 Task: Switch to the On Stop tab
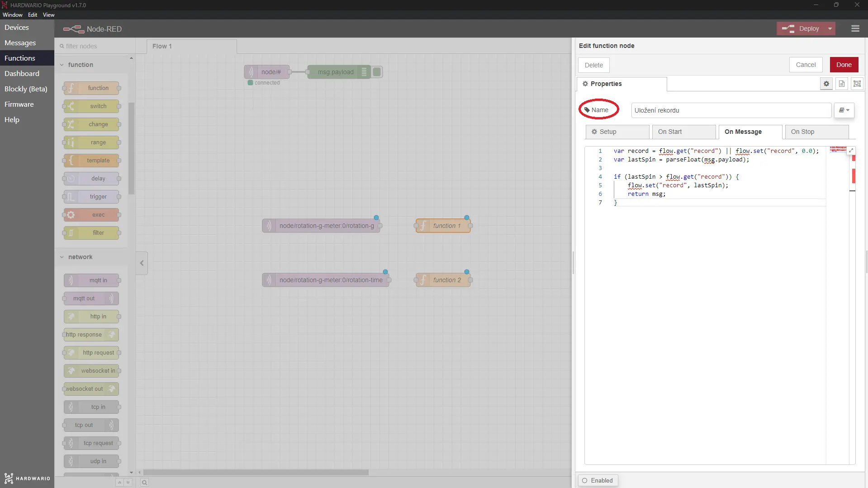pyautogui.click(x=817, y=132)
